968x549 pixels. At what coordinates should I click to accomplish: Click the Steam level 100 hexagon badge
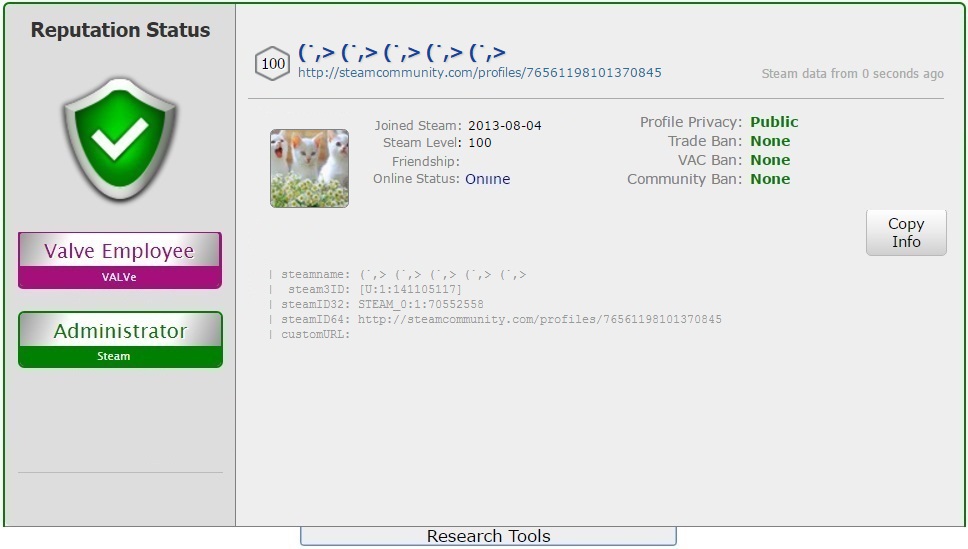pos(273,64)
